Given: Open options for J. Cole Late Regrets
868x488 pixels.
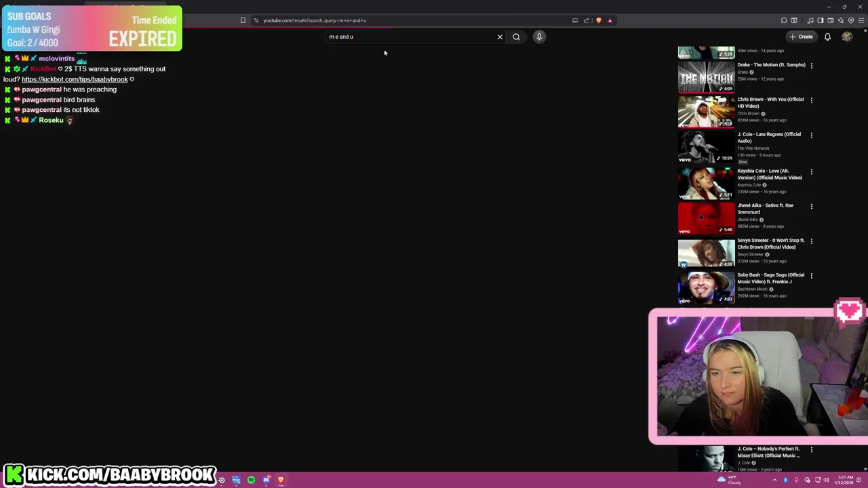Looking at the screenshot, I should 812,135.
